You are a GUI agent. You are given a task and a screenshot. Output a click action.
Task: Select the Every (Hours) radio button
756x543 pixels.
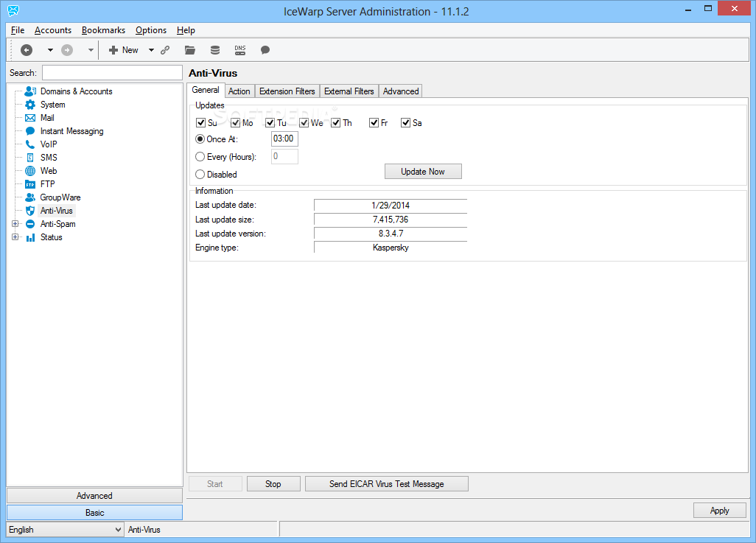click(x=200, y=157)
